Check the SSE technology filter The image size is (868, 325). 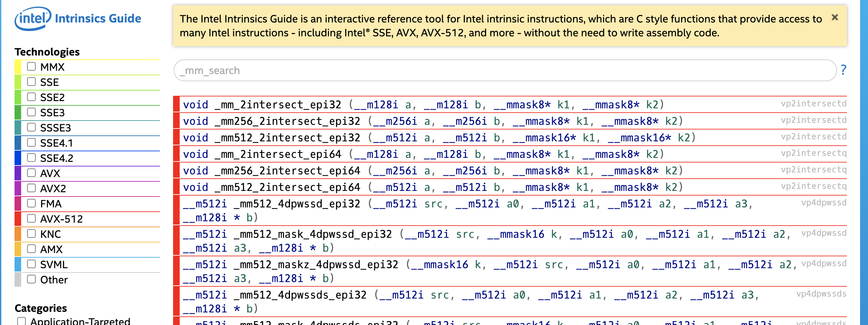(31, 82)
